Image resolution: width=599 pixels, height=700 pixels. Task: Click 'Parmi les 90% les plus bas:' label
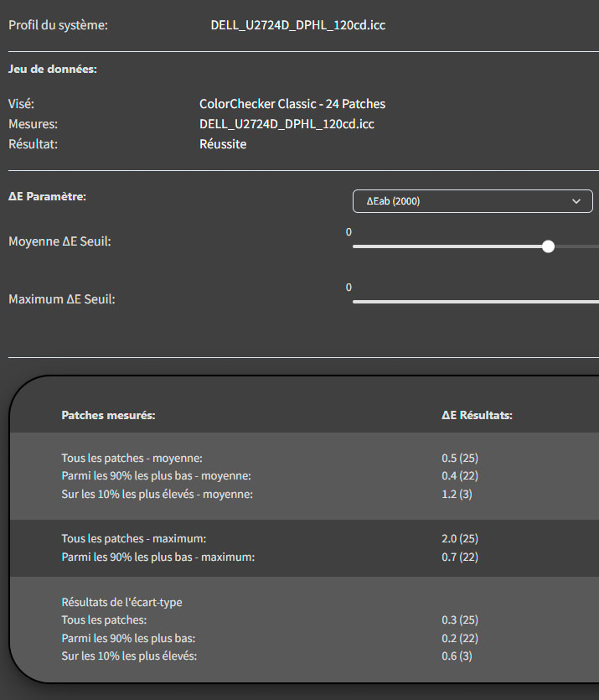(128, 639)
